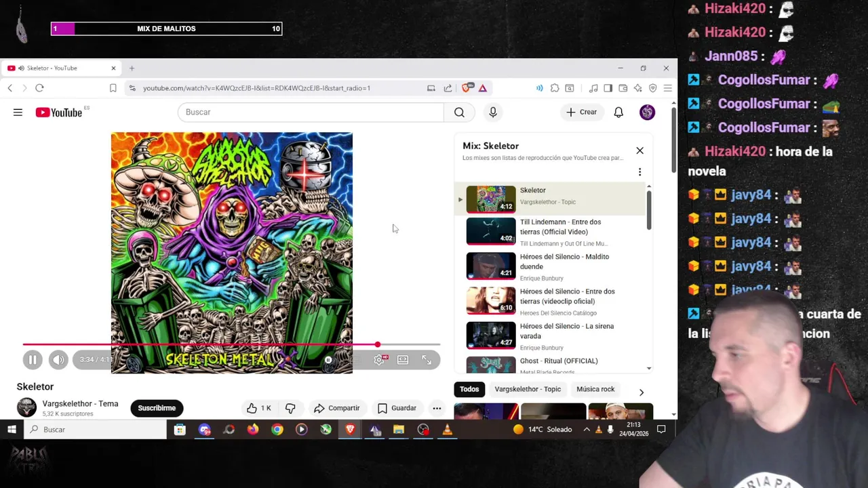The width and height of the screenshot is (868, 488).
Task: Like the video thumbs up
Action: [x=259, y=408]
